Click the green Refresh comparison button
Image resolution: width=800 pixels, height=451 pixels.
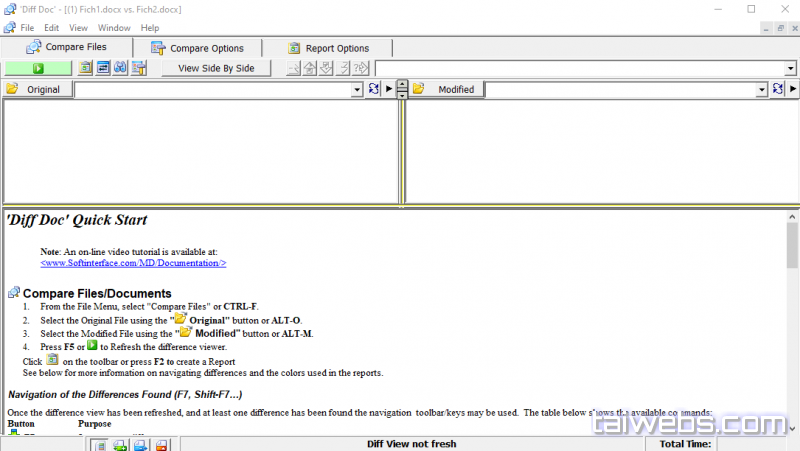pyautogui.click(x=38, y=68)
